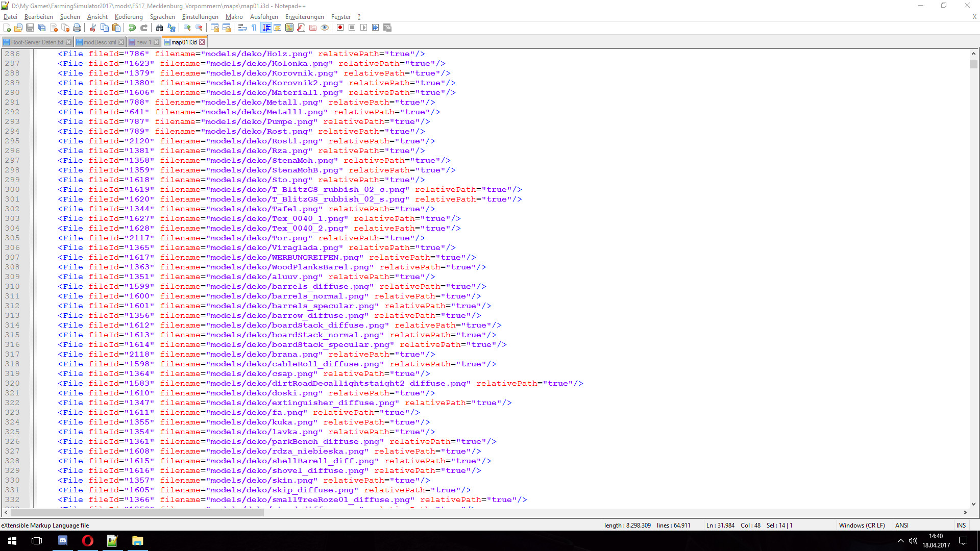
Task: Toggle the indent guide toolbar button
Action: [x=266, y=28]
